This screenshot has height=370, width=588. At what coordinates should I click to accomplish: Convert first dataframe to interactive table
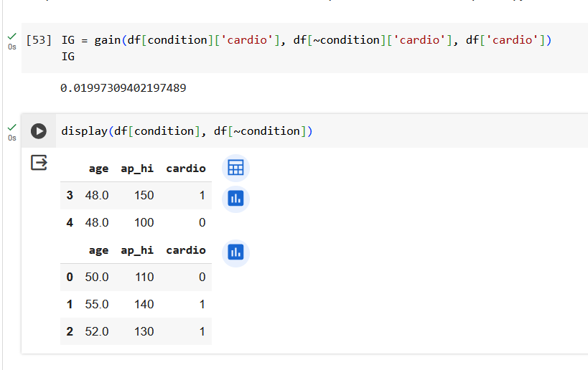pos(235,168)
